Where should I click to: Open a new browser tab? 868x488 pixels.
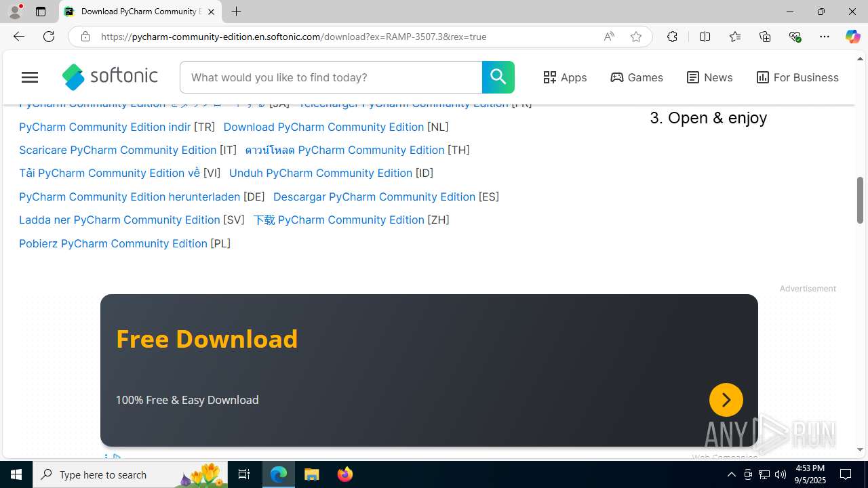(x=236, y=12)
